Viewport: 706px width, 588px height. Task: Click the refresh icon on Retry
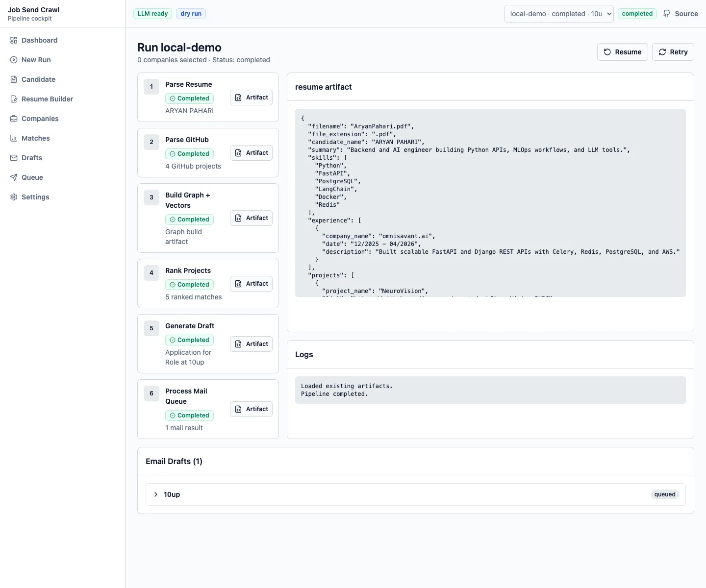(x=662, y=52)
